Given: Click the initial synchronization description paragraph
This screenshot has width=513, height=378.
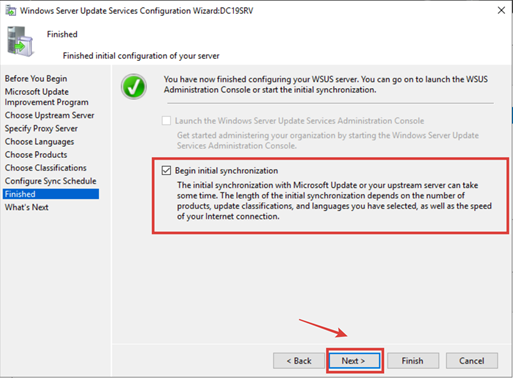Looking at the screenshot, I should point(334,201).
